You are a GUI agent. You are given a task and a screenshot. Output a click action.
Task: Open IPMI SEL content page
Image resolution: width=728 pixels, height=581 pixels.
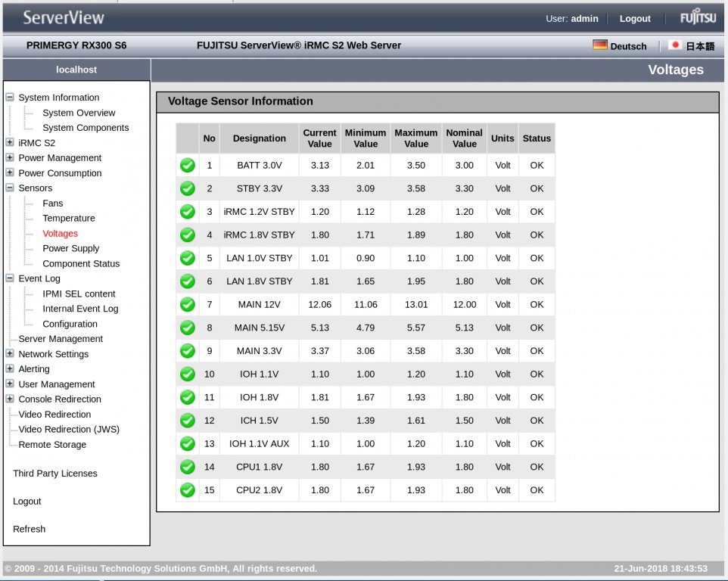click(79, 294)
